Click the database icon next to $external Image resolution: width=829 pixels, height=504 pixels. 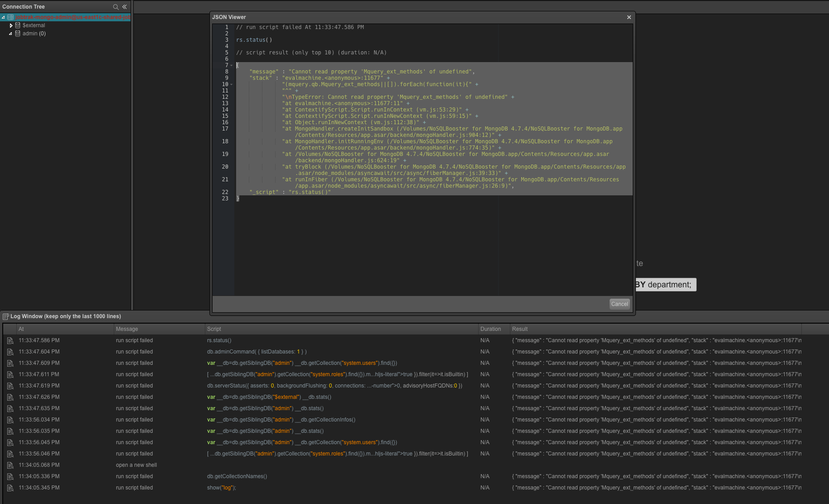tap(18, 25)
